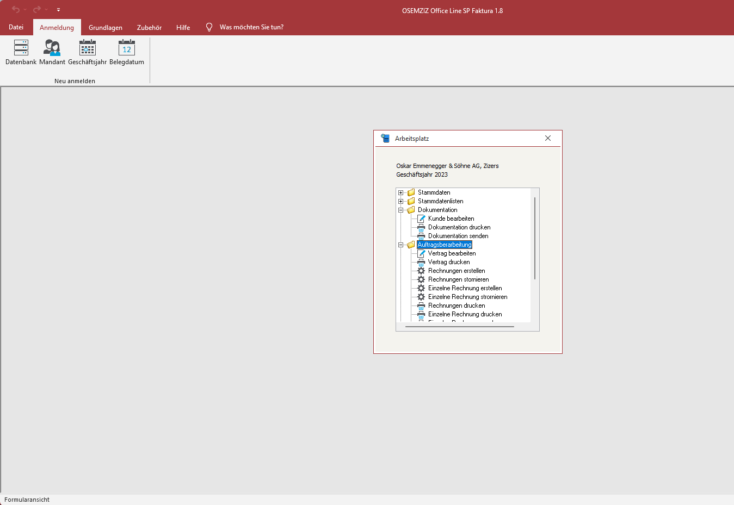Screen dimensions: 734x505
Task: Collapse the Auftragsbearbeitung tree node
Action: coord(401,244)
